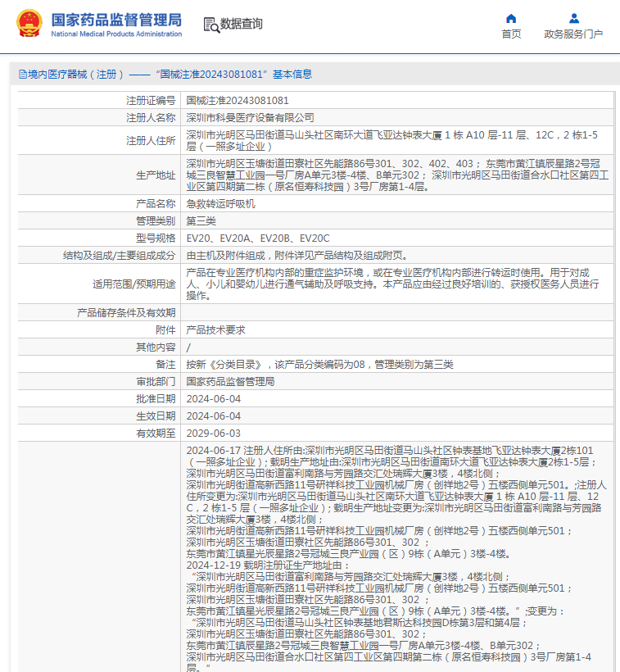Click registration number 国械注准20243081081 cell
620x672 pixels.
(238, 100)
